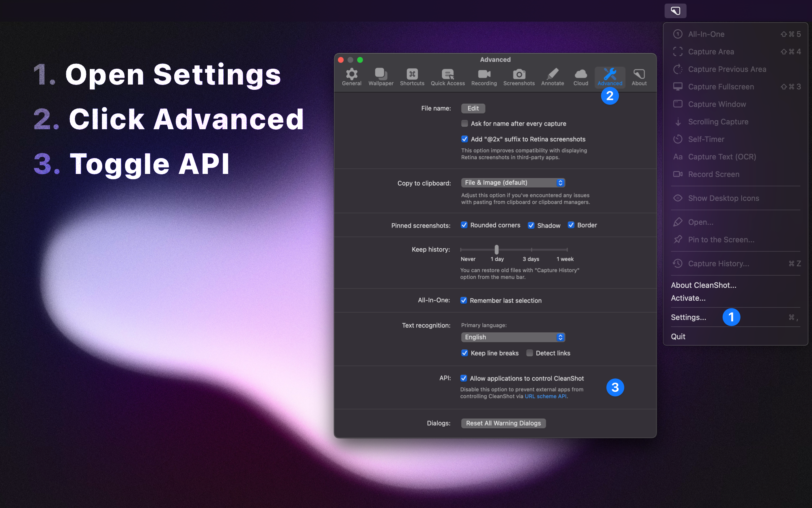
Task: Click the Keep history slider handle
Action: [x=497, y=250]
